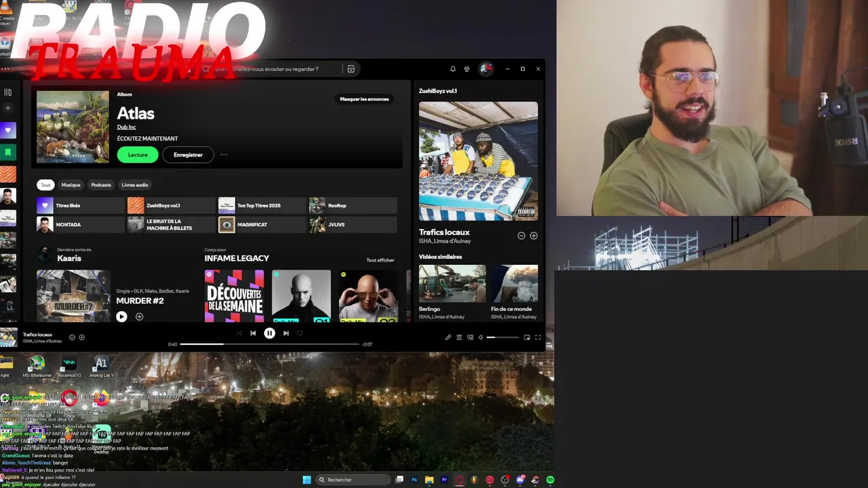Click the now-playing bar album thumbnail
Image resolution: width=868 pixels, height=488 pixels.
tap(8, 337)
